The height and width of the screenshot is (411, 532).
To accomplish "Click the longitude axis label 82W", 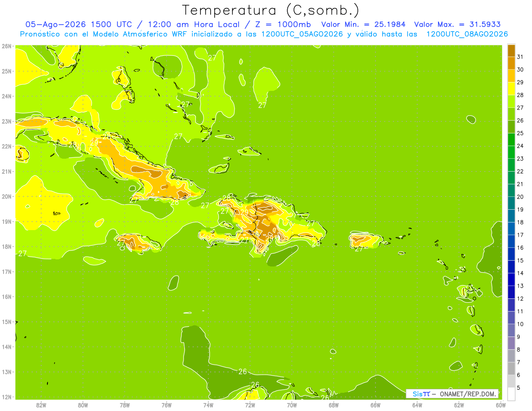I will click(x=41, y=405).
